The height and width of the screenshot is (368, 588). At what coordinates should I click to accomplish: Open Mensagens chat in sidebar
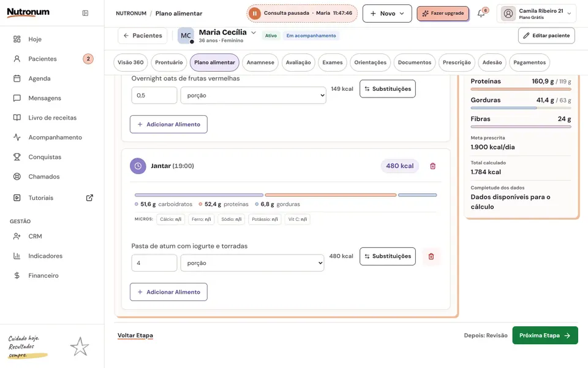click(44, 98)
